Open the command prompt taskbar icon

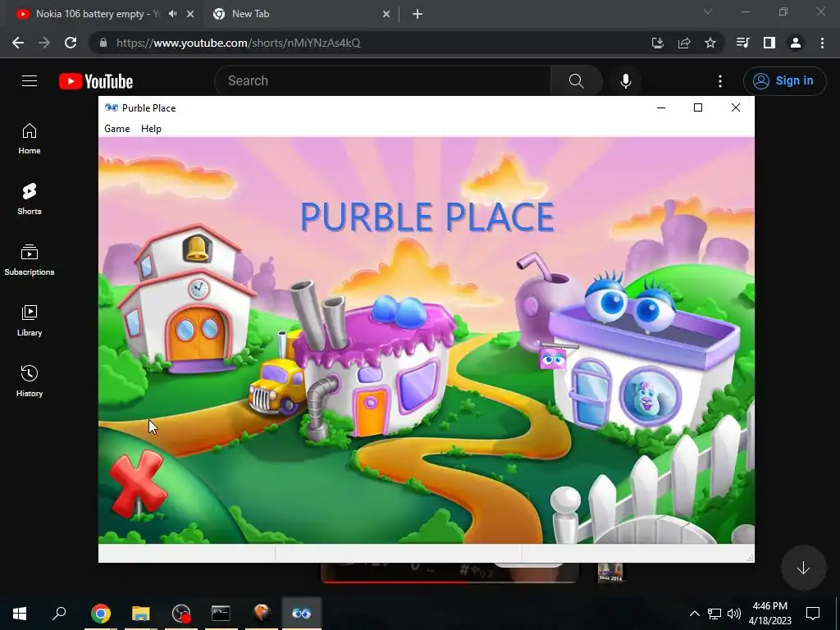point(221,614)
